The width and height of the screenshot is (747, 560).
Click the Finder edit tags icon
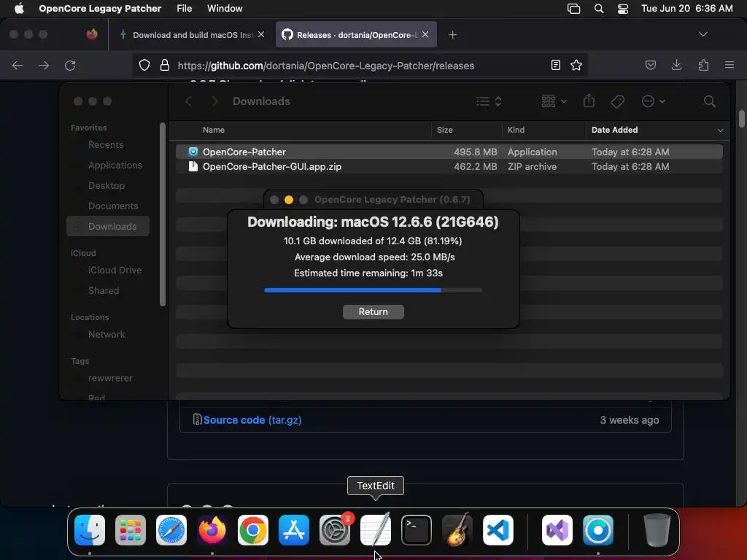[x=617, y=101]
